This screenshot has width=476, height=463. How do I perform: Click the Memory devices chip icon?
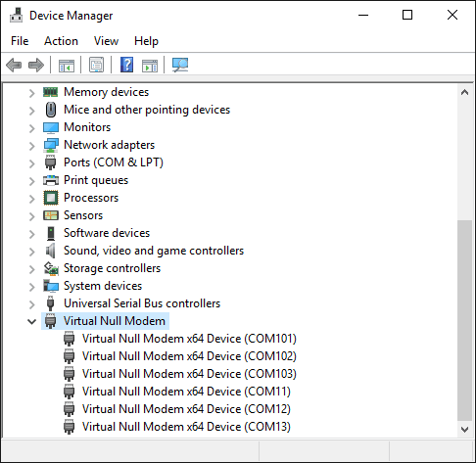51,92
